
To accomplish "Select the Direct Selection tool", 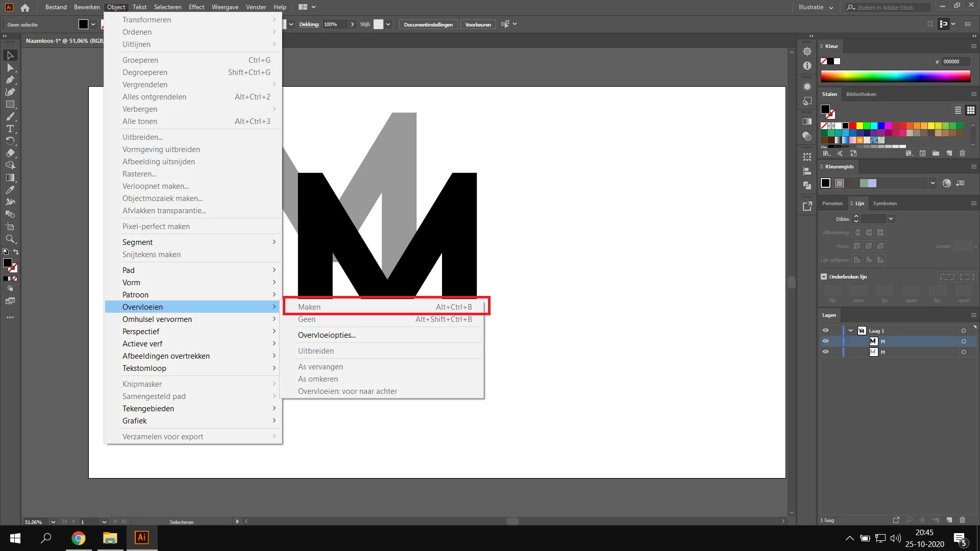I will pyautogui.click(x=10, y=67).
